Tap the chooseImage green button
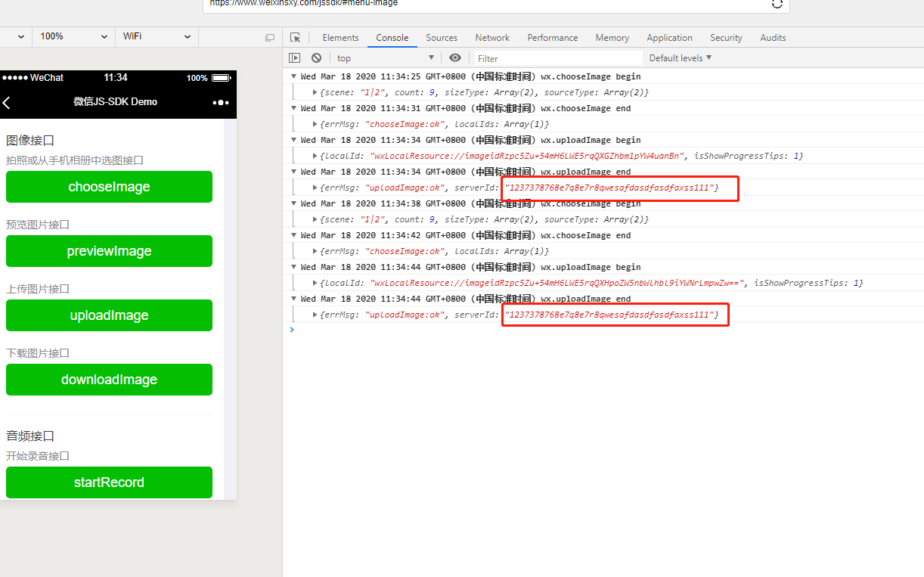The height and width of the screenshot is (577, 924). point(109,187)
